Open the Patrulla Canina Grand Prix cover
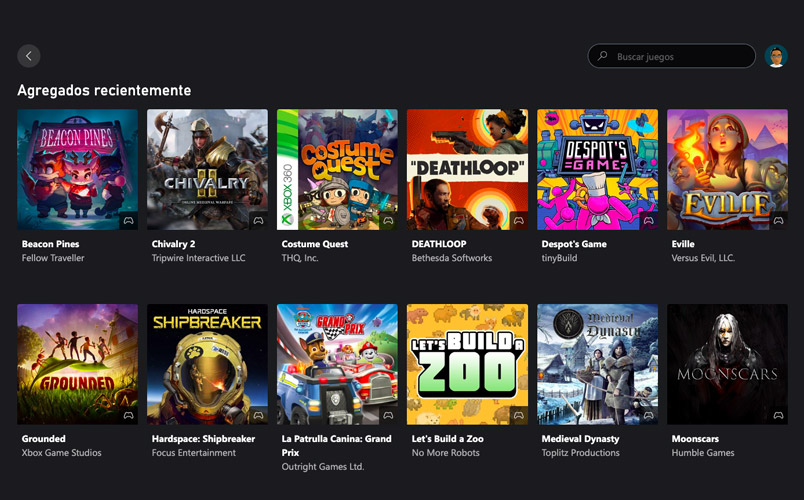804x500 pixels. [x=337, y=364]
